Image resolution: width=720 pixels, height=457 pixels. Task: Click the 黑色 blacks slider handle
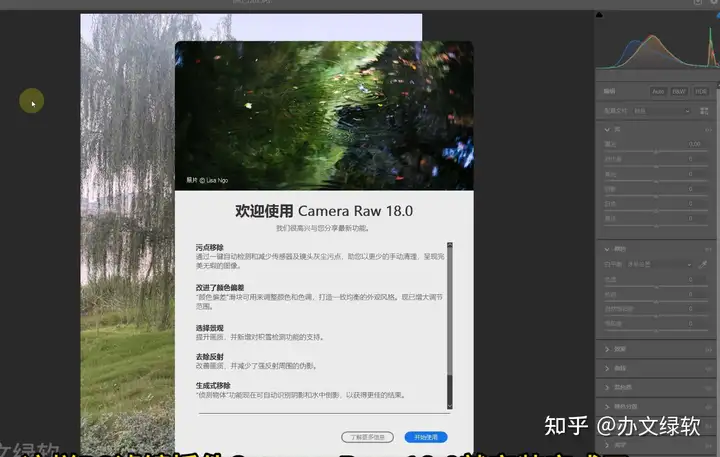point(656,226)
